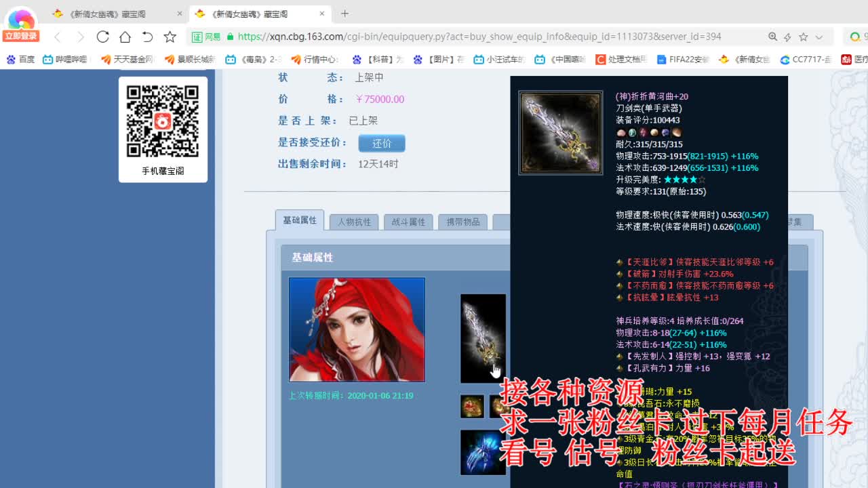Click the magnifier zoom icon in address bar
The height and width of the screenshot is (488, 868).
774,37
